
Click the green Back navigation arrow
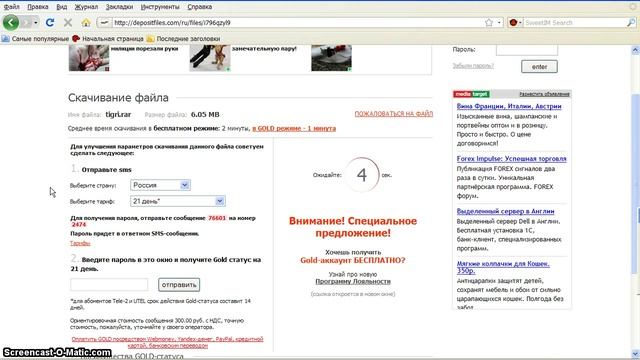11,22
